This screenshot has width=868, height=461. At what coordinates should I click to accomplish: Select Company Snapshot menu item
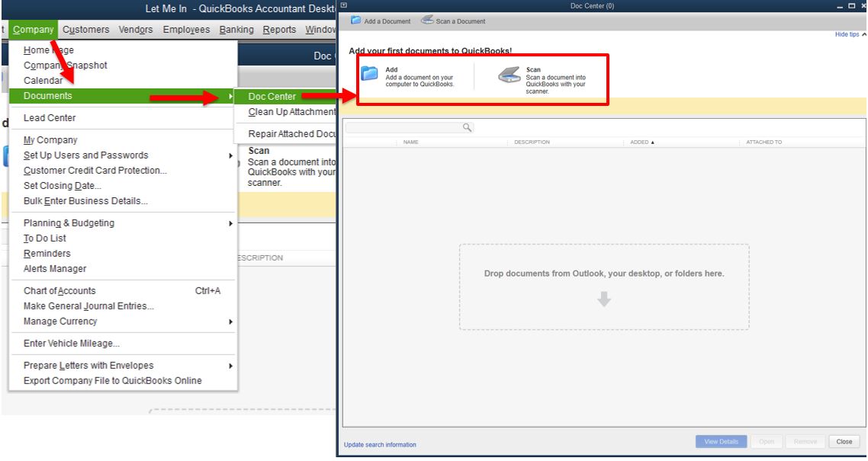(66, 66)
